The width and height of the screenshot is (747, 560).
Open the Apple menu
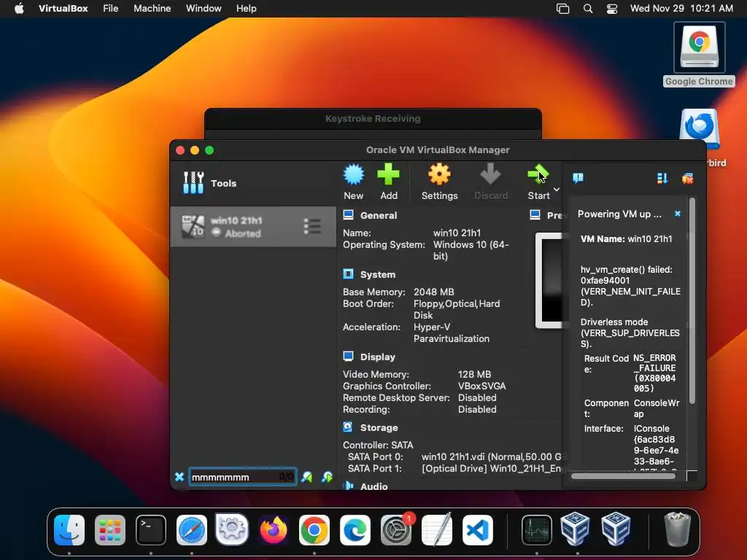coord(19,8)
